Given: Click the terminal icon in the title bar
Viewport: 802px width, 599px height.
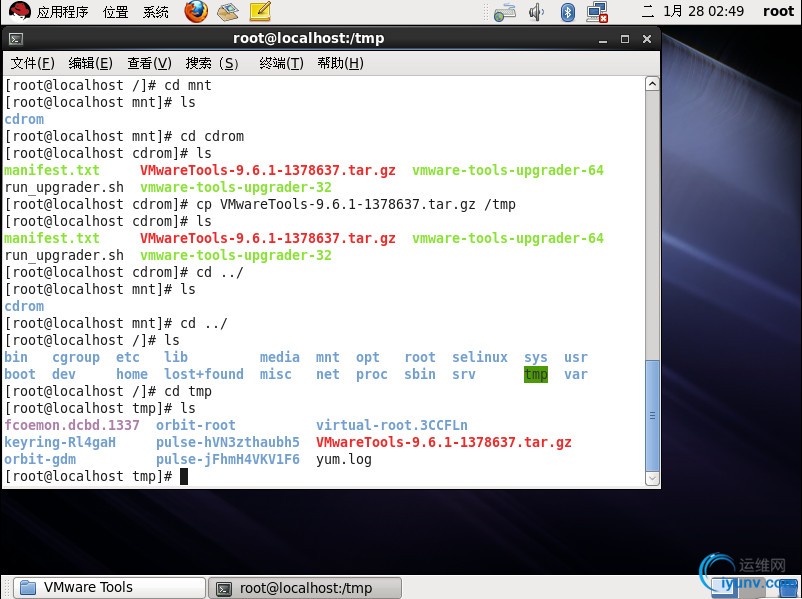Looking at the screenshot, I should pyautogui.click(x=16, y=39).
